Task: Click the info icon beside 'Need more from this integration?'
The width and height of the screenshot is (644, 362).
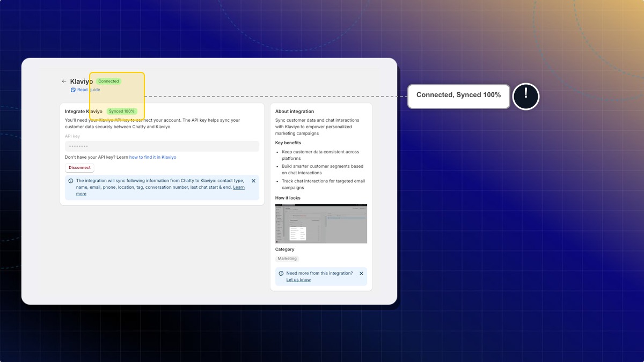Action: click(281, 274)
